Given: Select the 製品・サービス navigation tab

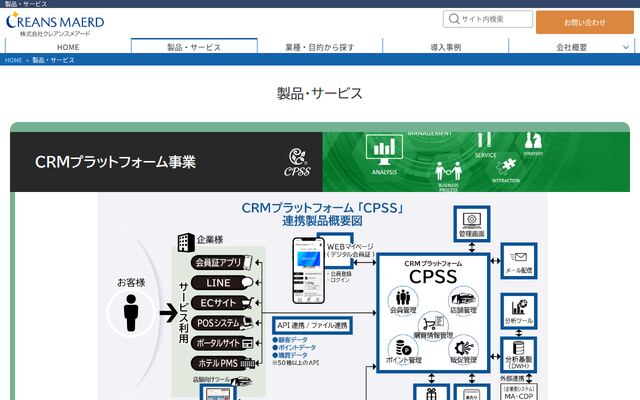Looking at the screenshot, I should (x=194, y=47).
